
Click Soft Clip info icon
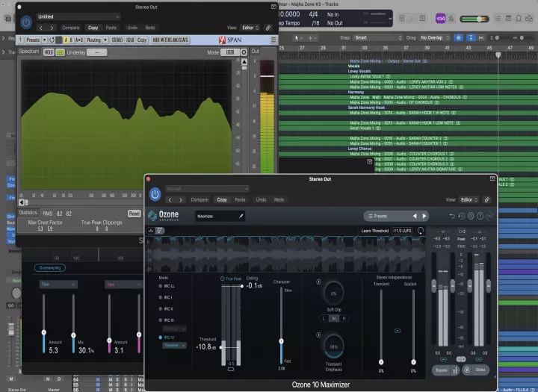click(x=319, y=282)
